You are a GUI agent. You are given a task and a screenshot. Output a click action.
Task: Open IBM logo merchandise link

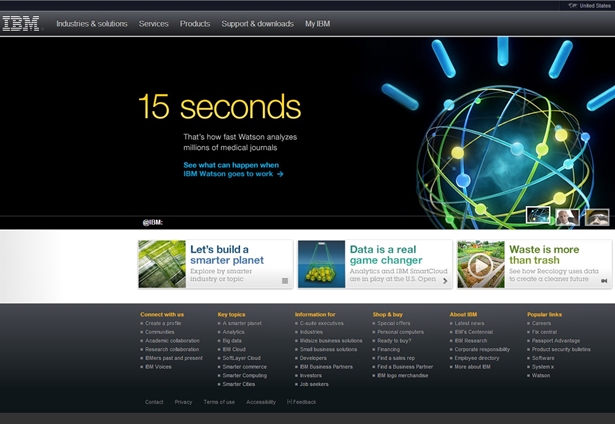[x=402, y=375]
